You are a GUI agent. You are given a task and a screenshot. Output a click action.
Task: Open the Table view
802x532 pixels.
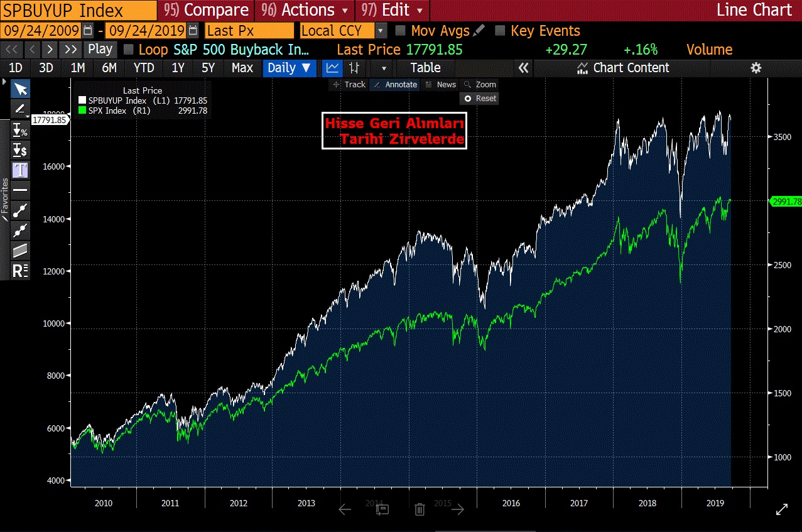[x=426, y=68]
